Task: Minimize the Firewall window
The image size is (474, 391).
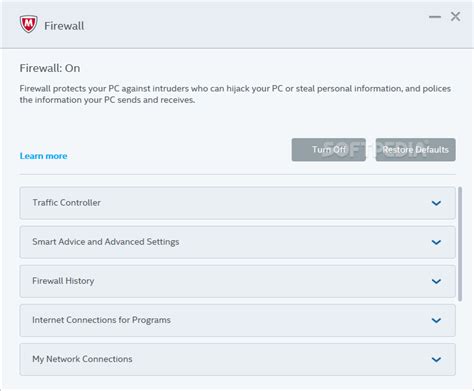Action: (x=435, y=17)
